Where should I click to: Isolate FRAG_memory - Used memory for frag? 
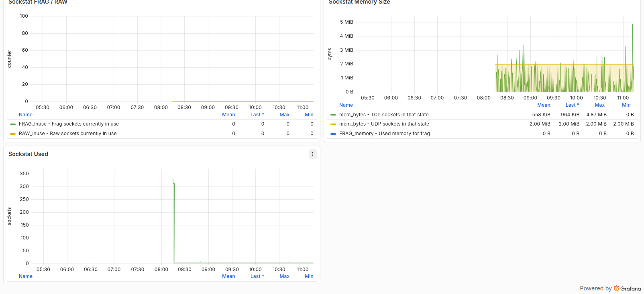point(385,134)
